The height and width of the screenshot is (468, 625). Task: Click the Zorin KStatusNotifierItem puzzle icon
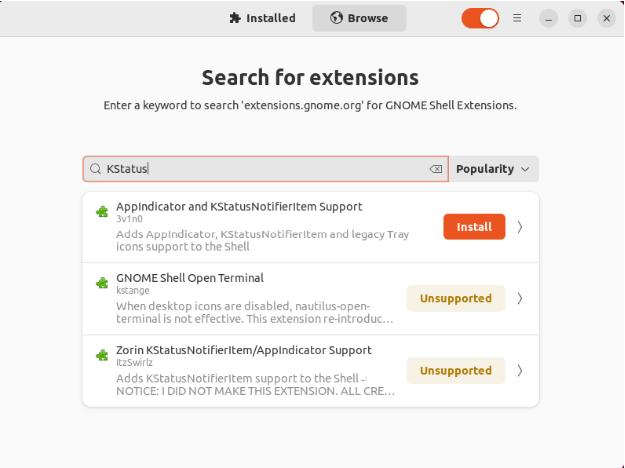tap(101, 355)
